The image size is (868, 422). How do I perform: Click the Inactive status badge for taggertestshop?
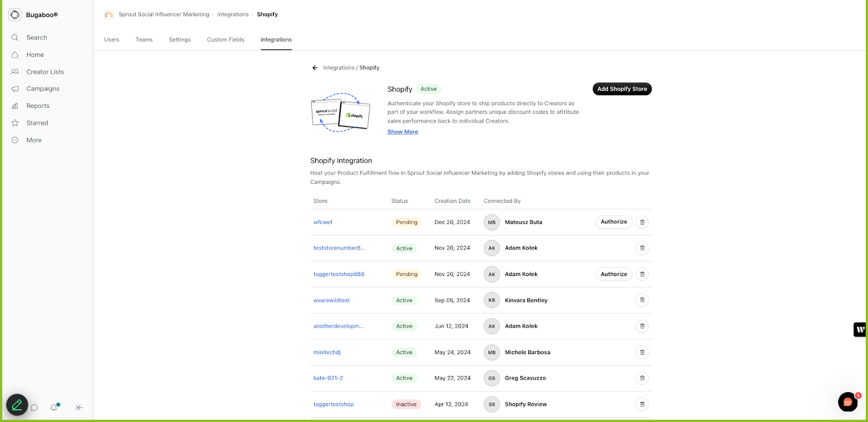pyautogui.click(x=406, y=405)
